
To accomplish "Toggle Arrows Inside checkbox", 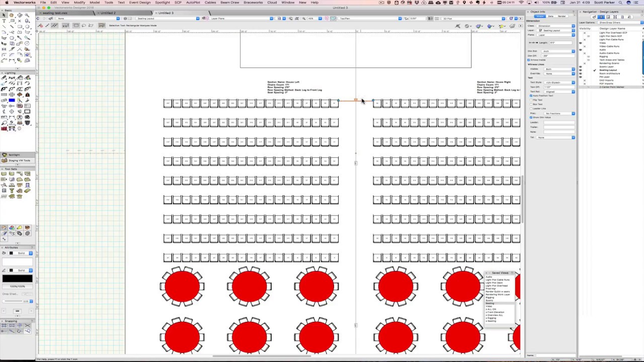I will [x=528, y=60].
